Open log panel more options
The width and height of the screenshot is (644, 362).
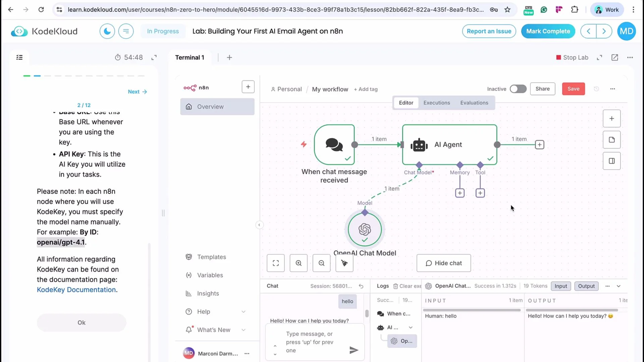pos(607,286)
